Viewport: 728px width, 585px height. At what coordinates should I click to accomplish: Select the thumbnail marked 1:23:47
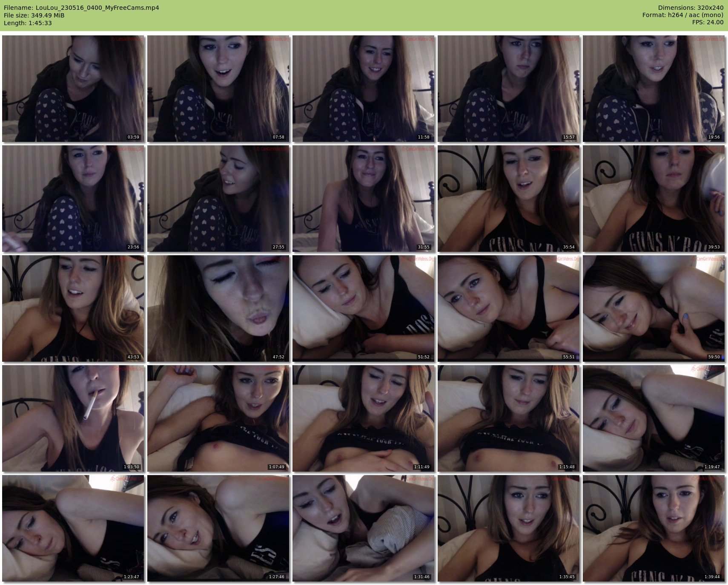tap(73, 528)
